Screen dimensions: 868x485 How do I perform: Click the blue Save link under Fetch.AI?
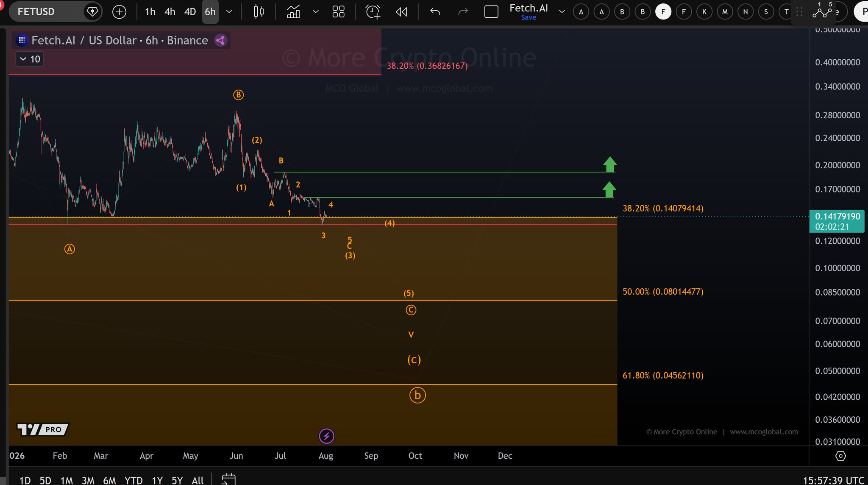pyautogui.click(x=529, y=17)
